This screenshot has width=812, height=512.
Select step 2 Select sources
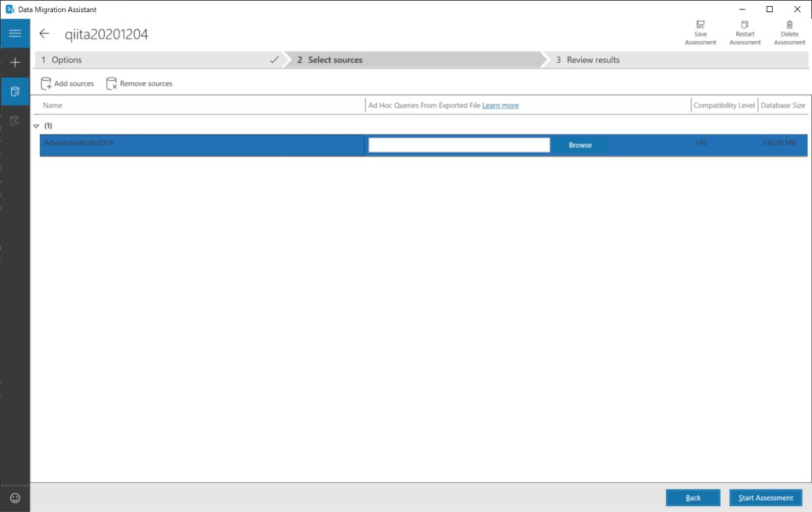[413, 60]
